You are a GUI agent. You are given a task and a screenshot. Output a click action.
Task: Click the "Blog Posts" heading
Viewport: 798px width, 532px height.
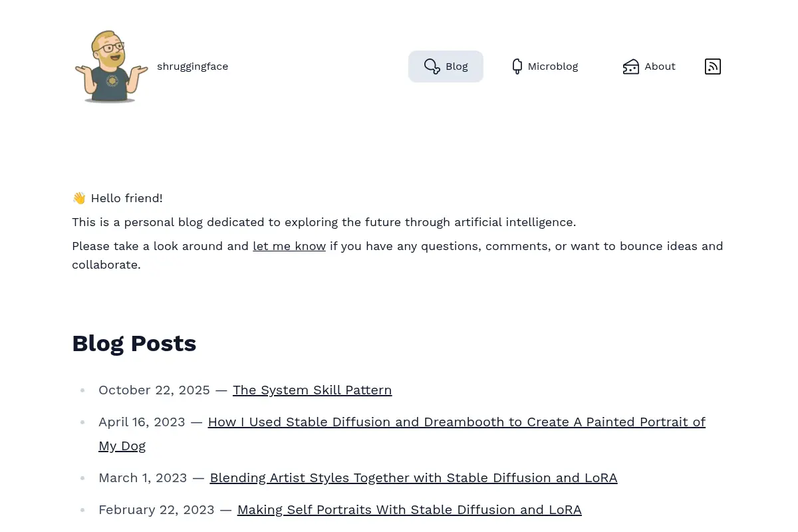[x=134, y=343]
